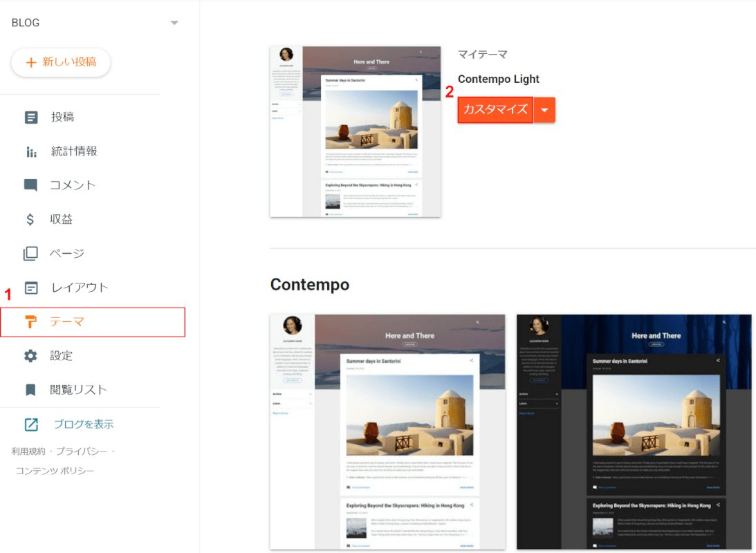Screen dimensions: 756x553
Task: Select the Contempo dark theme thumbnail
Action: pos(634,431)
